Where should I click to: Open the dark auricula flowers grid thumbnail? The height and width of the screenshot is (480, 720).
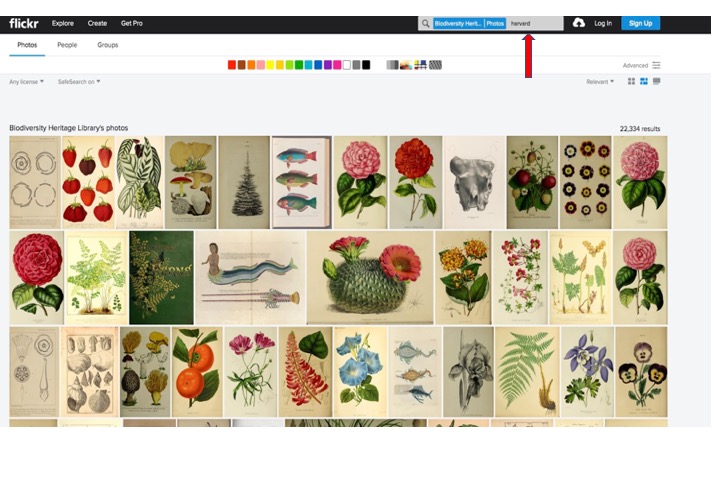tap(585, 182)
